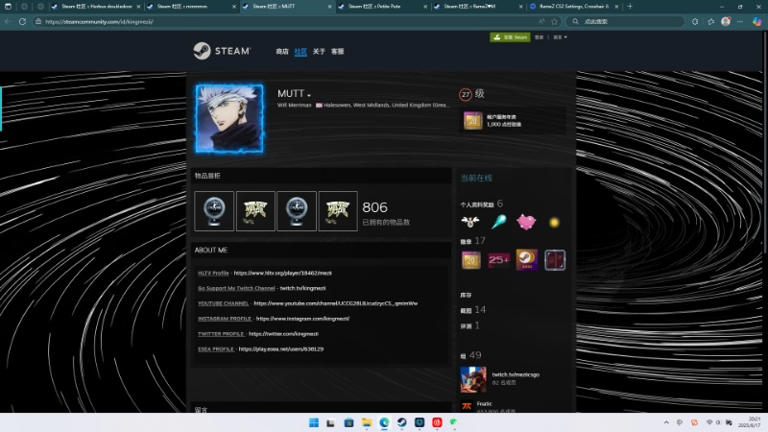Open the 关于 about menu item
The width and height of the screenshot is (768, 432).
(319, 51)
